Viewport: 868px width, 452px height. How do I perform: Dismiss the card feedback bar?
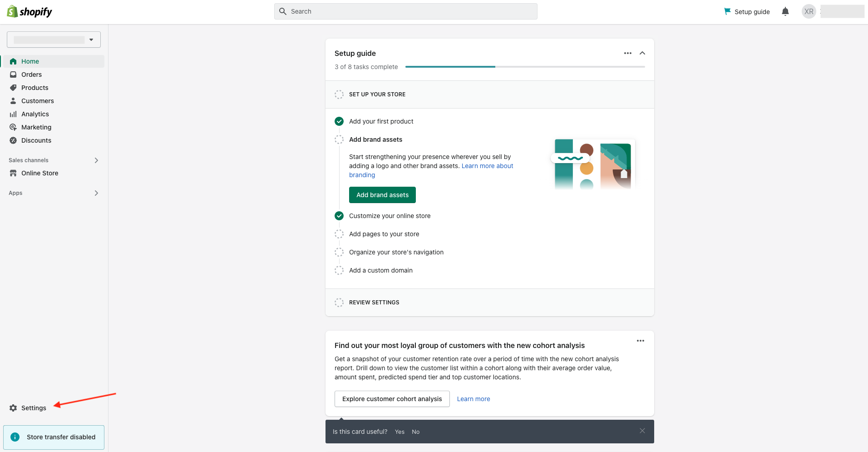tap(642, 431)
